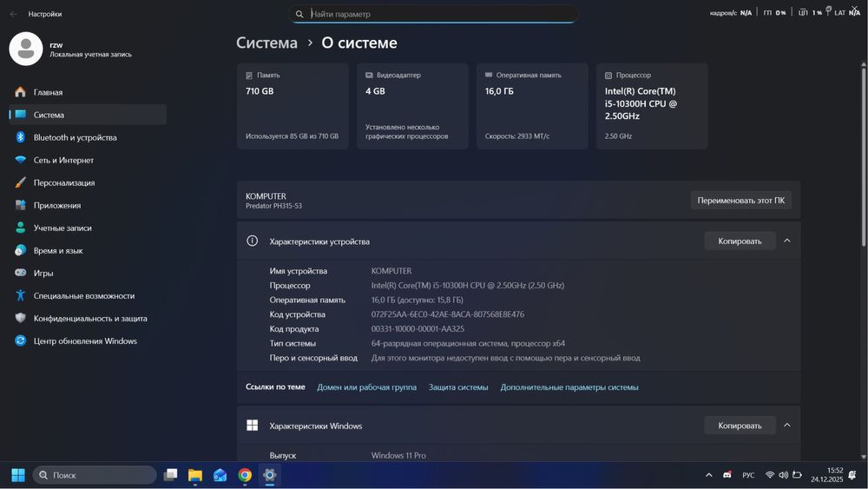Open the Mail app on taskbar

[x=220, y=475]
